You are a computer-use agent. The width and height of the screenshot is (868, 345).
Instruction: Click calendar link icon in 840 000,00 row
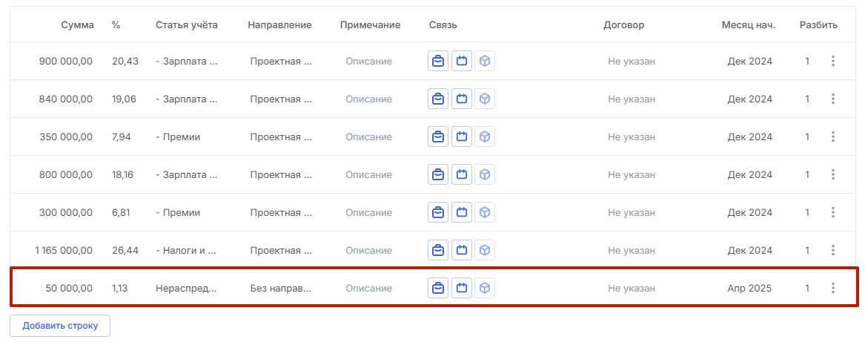coord(462,99)
